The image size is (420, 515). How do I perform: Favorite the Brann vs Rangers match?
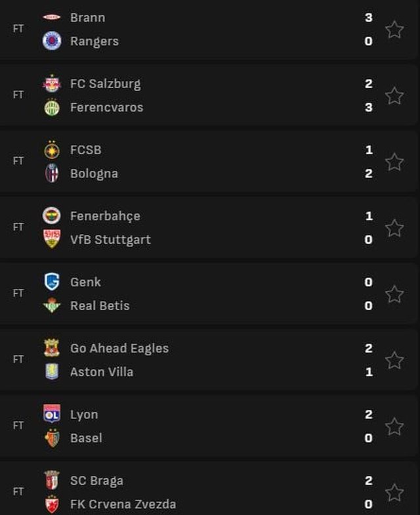tap(394, 30)
